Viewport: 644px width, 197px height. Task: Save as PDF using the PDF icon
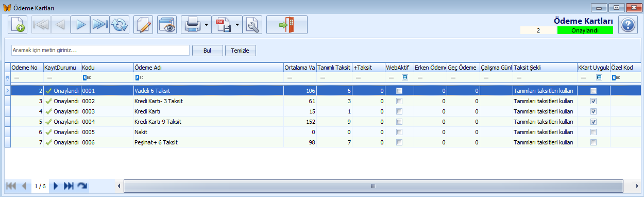[x=223, y=25]
